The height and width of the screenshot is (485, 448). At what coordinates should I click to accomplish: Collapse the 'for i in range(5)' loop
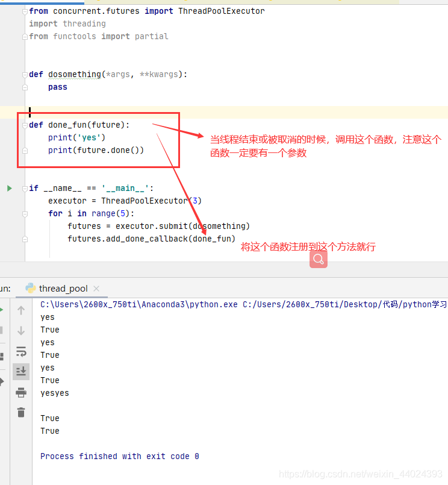(x=25, y=214)
